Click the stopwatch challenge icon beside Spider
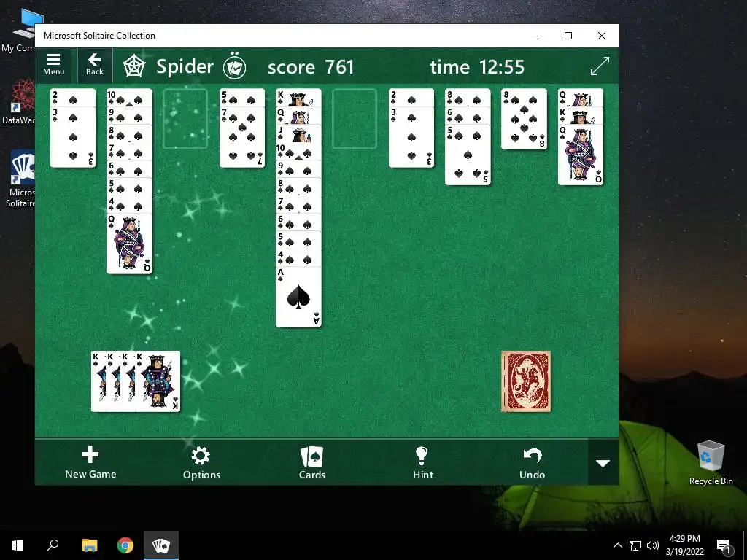Screen dimensions: 747x560 point(234,66)
